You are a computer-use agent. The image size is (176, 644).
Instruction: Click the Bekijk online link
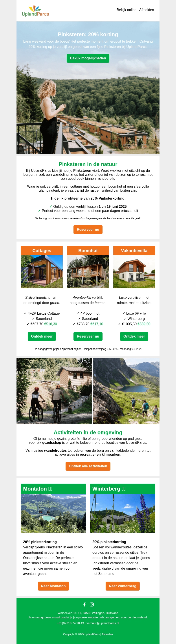[x=126, y=10]
